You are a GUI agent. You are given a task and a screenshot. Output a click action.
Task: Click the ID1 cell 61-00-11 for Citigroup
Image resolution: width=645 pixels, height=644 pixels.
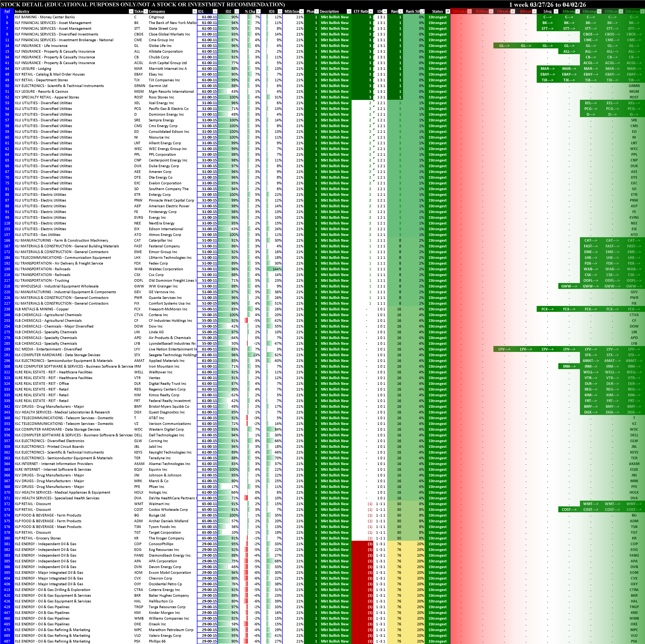pos(207,17)
